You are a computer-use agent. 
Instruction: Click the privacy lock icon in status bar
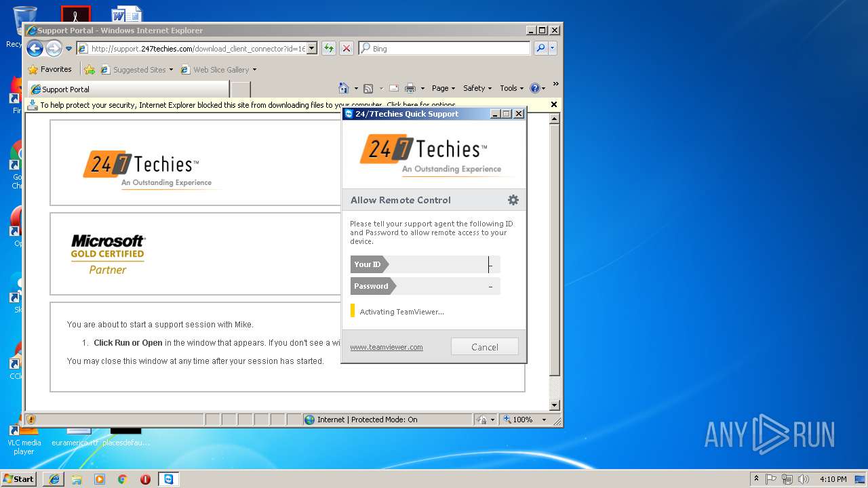[x=481, y=420]
